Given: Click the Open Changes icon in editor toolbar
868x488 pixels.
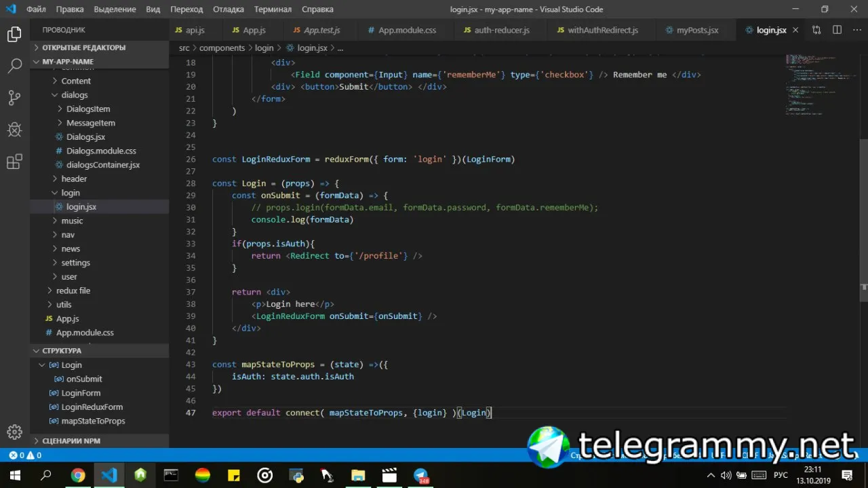Looking at the screenshot, I should [x=816, y=30].
